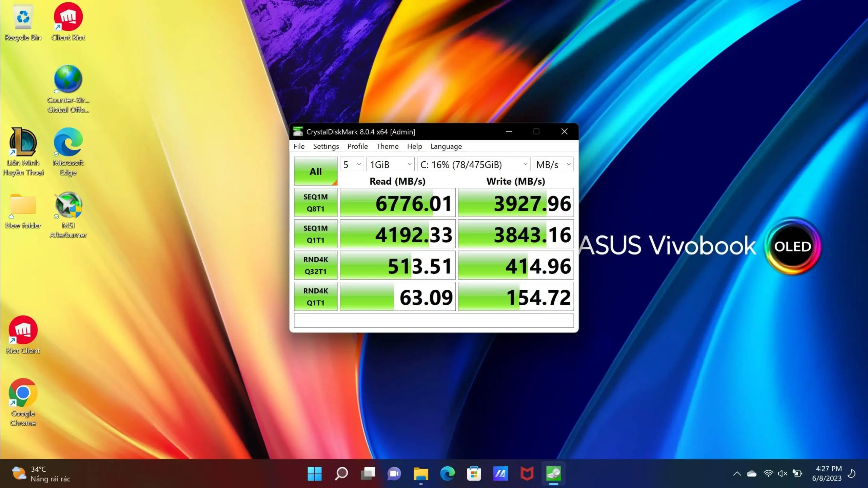Launch Microsoft Store from the taskbar
The width and height of the screenshot is (868, 488).
pyautogui.click(x=474, y=473)
